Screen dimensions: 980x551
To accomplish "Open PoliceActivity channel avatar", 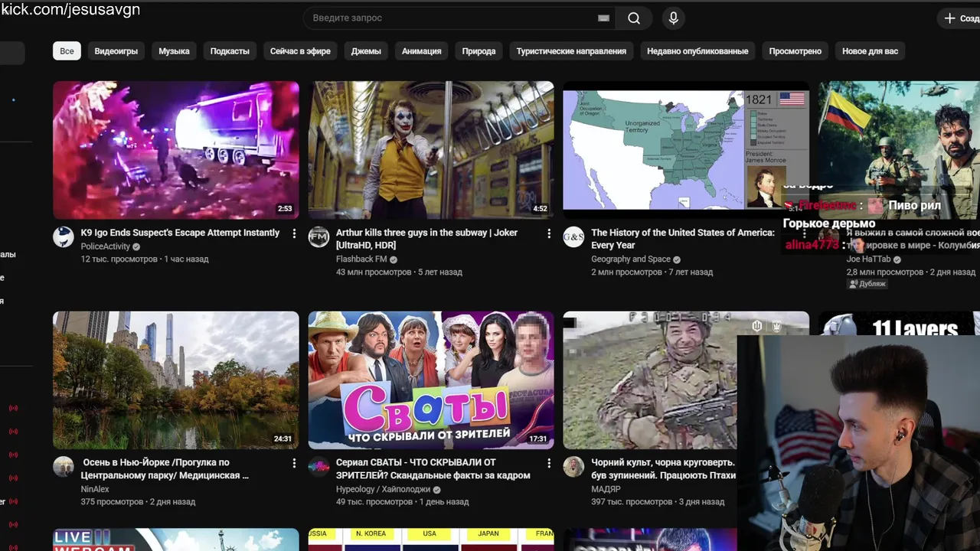I will coord(63,236).
